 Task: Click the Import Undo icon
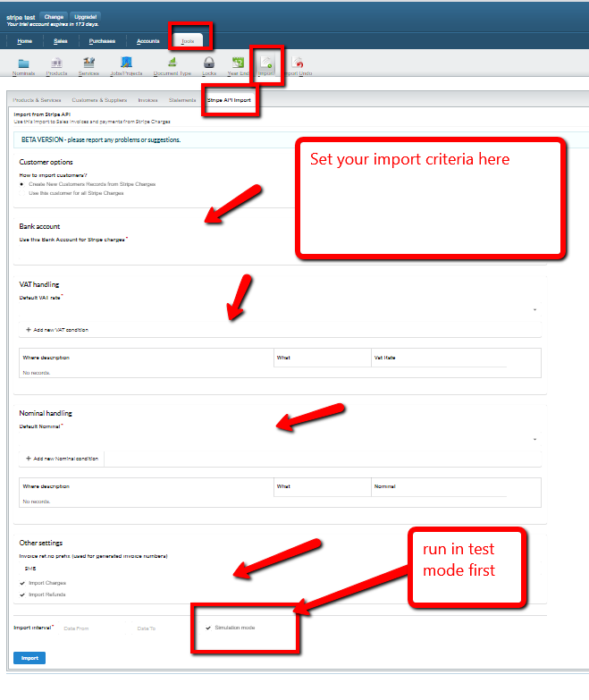(297, 63)
